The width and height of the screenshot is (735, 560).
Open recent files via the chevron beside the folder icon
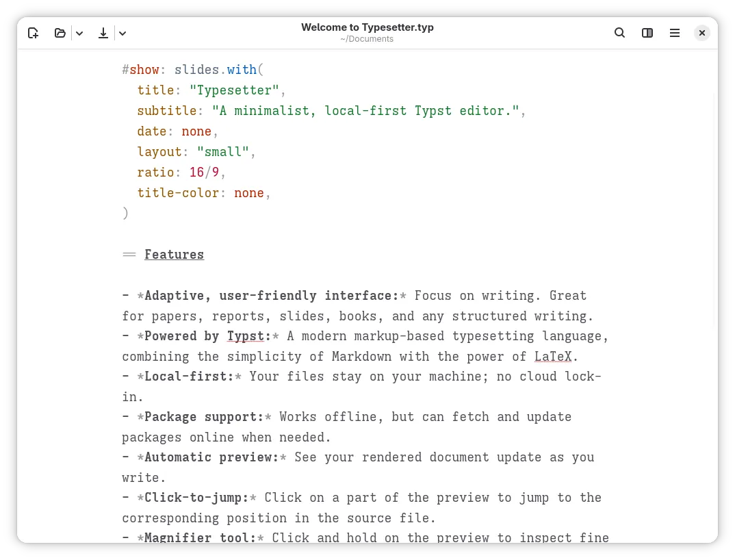click(79, 33)
